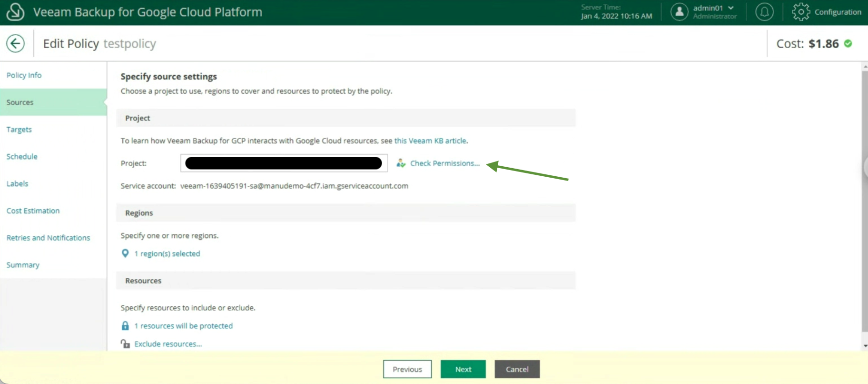Click the Next button

click(x=463, y=369)
